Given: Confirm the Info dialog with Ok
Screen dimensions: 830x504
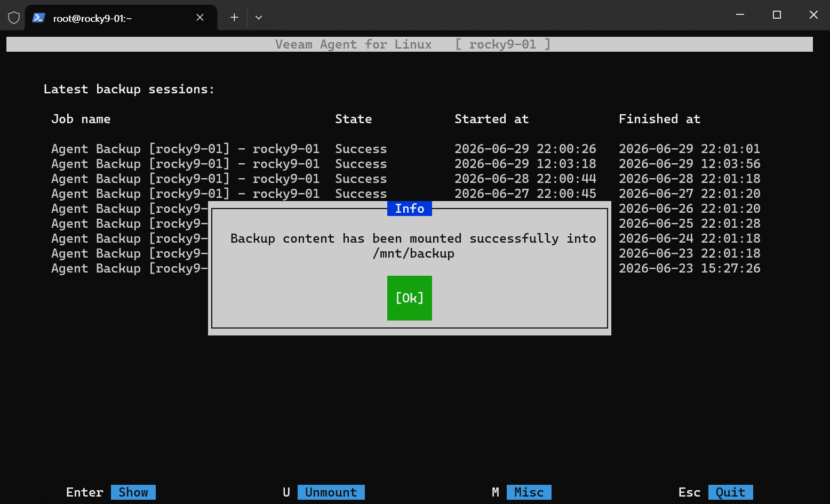Looking at the screenshot, I should pyautogui.click(x=410, y=298).
